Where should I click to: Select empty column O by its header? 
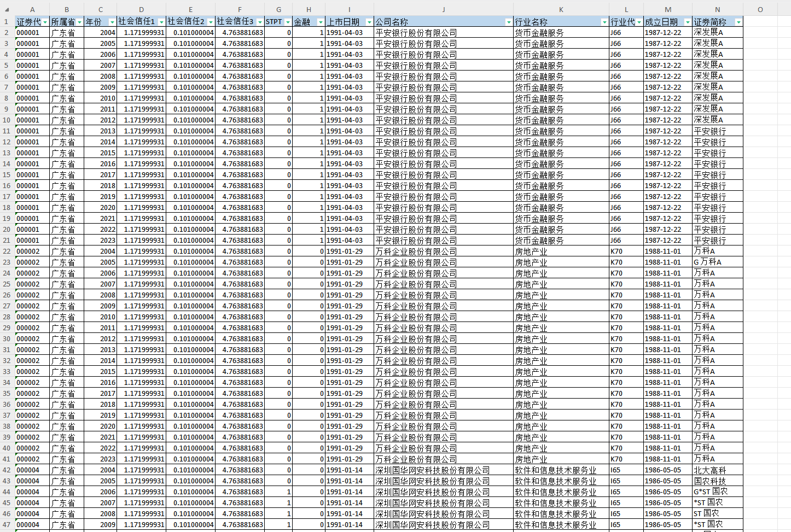pyautogui.click(x=760, y=9)
